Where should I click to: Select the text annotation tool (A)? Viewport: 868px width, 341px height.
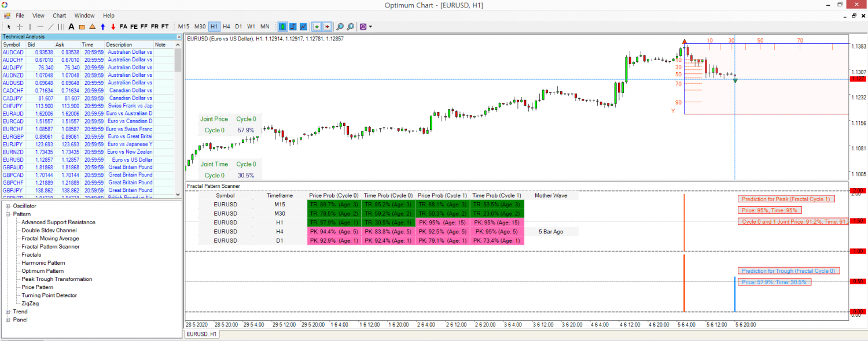tap(71, 27)
